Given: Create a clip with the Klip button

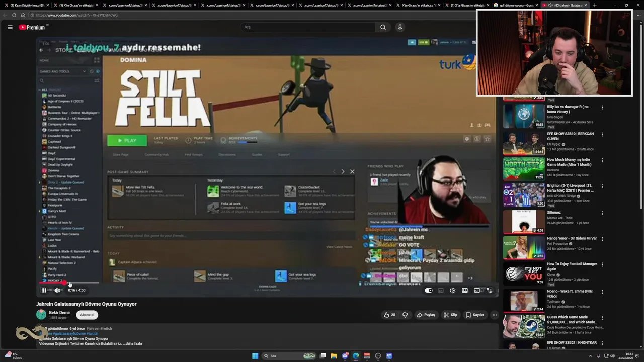Looking at the screenshot, I should point(450,315).
